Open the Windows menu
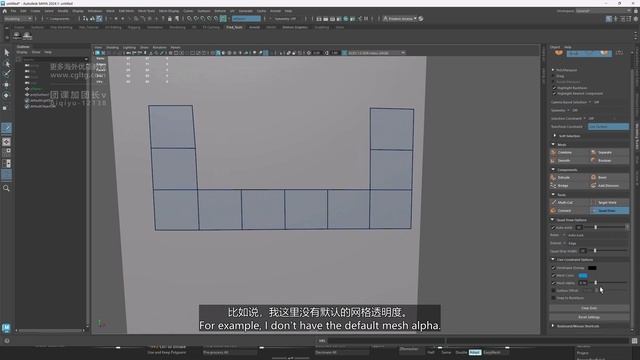This screenshot has height=360, width=640. click(95, 11)
